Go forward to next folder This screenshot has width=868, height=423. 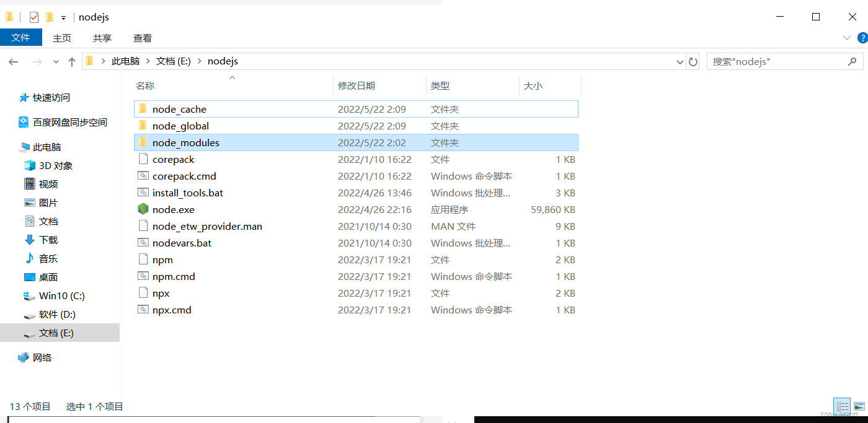pyautogui.click(x=37, y=61)
